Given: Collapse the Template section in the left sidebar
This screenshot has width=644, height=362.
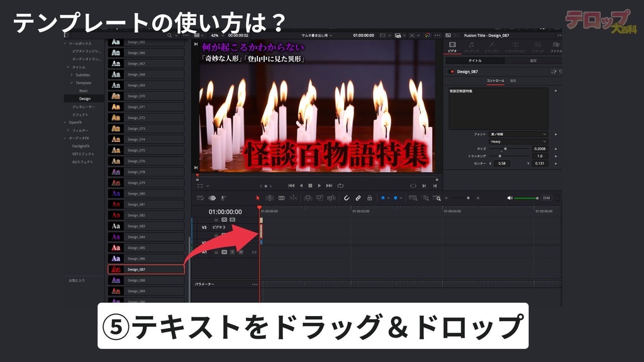Looking at the screenshot, I should pos(72,82).
